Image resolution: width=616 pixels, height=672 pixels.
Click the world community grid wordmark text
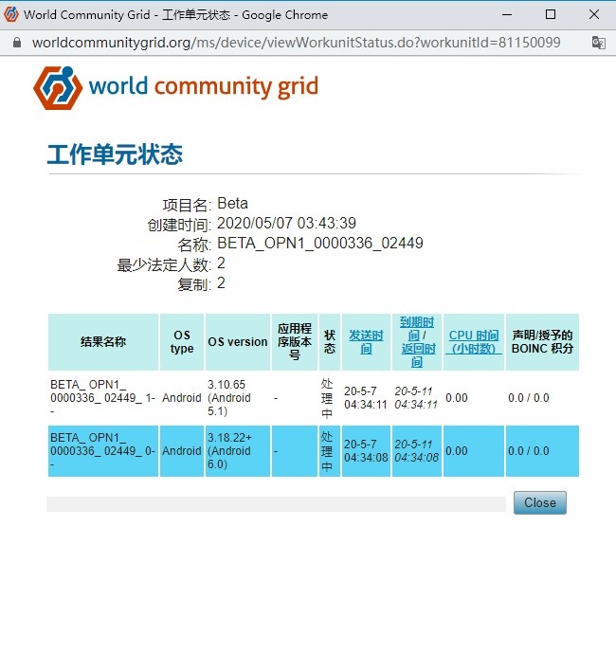pyautogui.click(x=204, y=87)
